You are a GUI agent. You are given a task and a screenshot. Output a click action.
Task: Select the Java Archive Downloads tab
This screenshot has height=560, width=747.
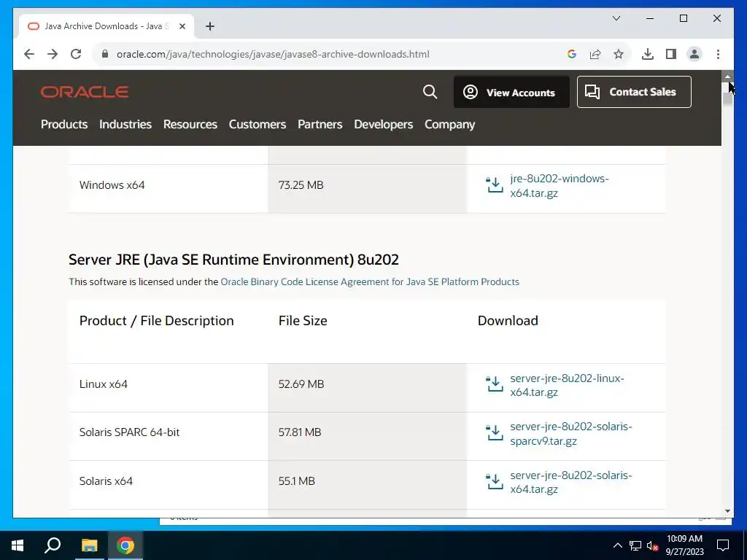(107, 26)
